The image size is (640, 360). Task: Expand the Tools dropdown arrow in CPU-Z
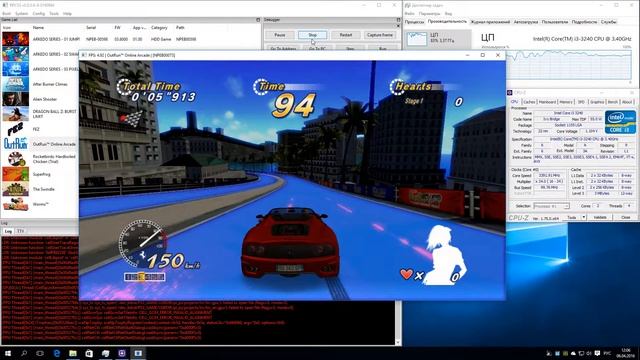pos(584,218)
